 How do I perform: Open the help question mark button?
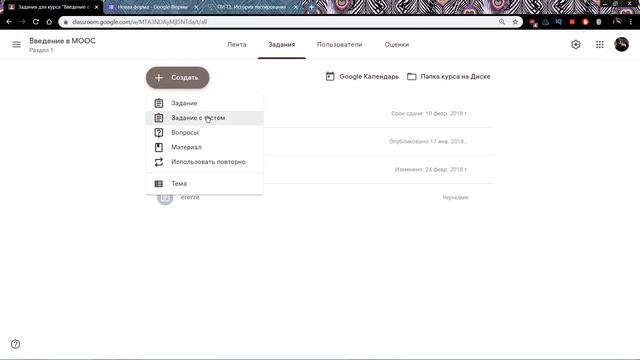point(16,344)
